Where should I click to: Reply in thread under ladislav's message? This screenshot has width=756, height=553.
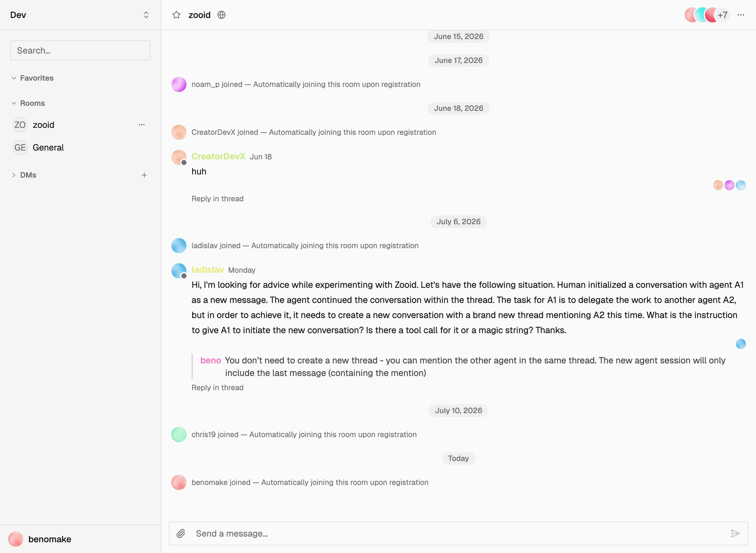click(217, 388)
